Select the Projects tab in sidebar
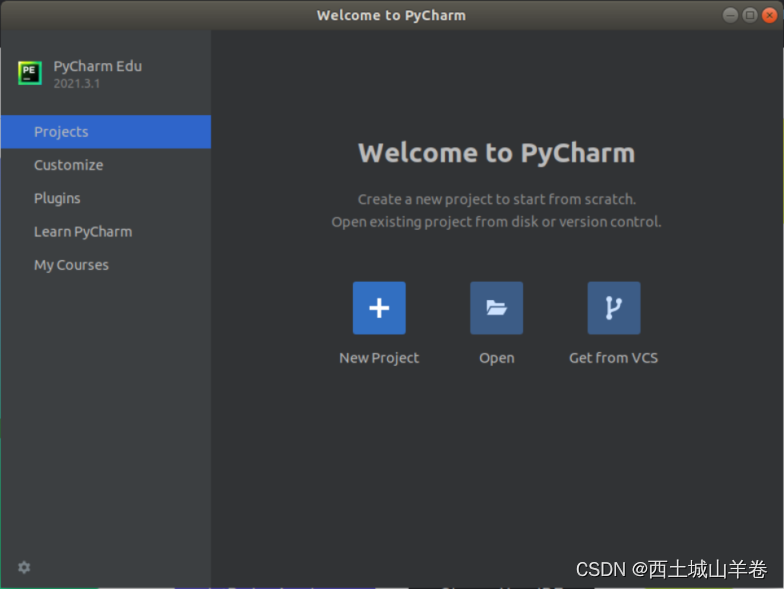This screenshot has height=589, width=784. click(106, 132)
